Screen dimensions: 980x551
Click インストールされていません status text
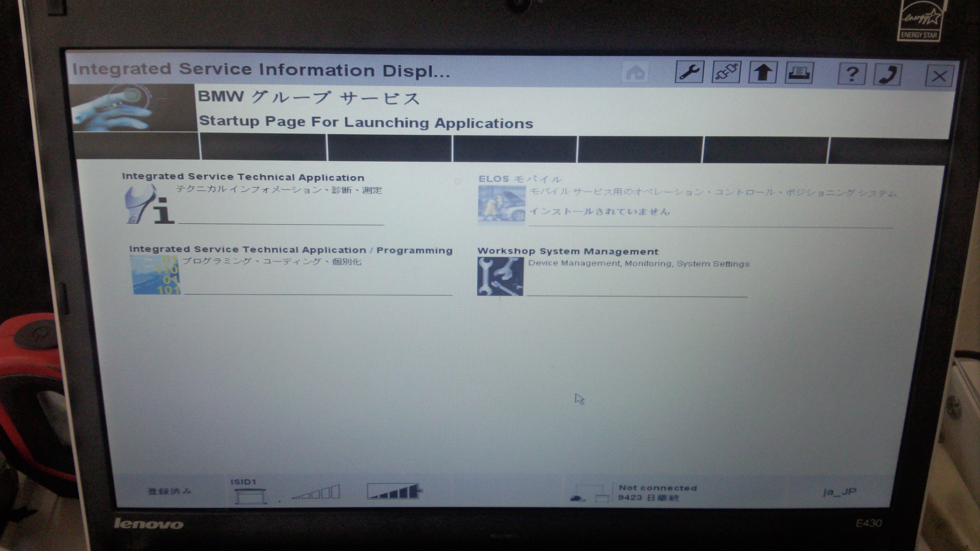599,211
